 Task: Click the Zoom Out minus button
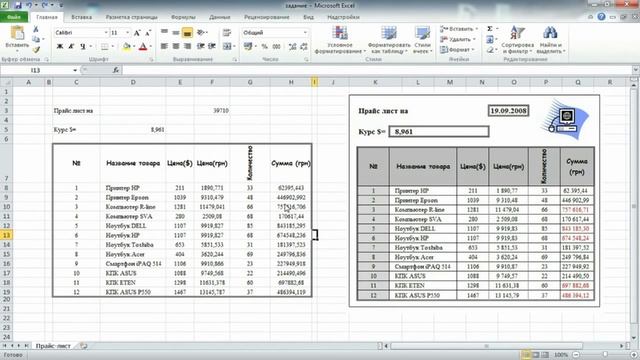[576, 355]
